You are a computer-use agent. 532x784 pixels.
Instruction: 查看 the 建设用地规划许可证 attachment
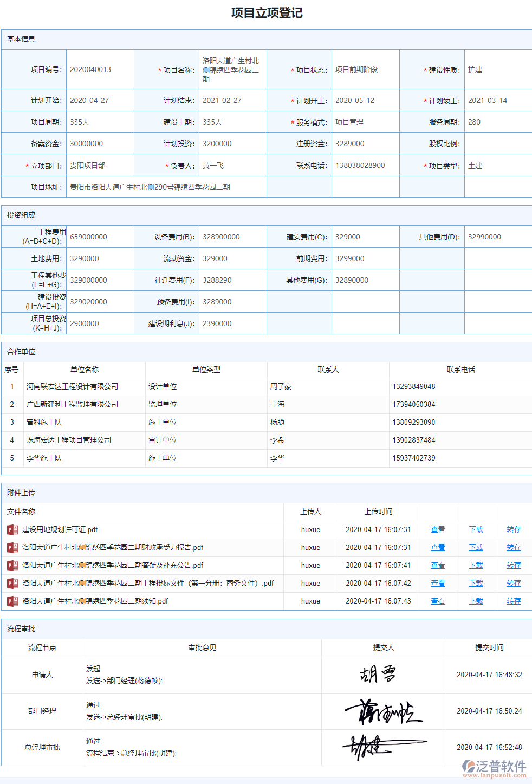[437, 529]
